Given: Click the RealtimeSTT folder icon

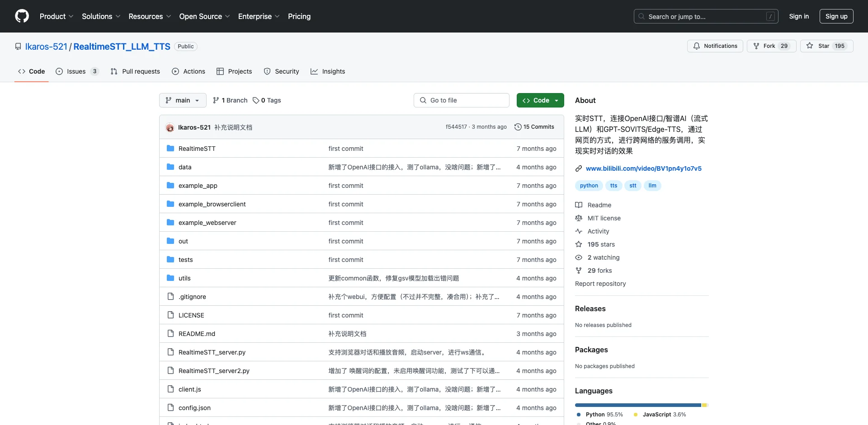Looking at the screenshot, I should click(x=170, y=148).
